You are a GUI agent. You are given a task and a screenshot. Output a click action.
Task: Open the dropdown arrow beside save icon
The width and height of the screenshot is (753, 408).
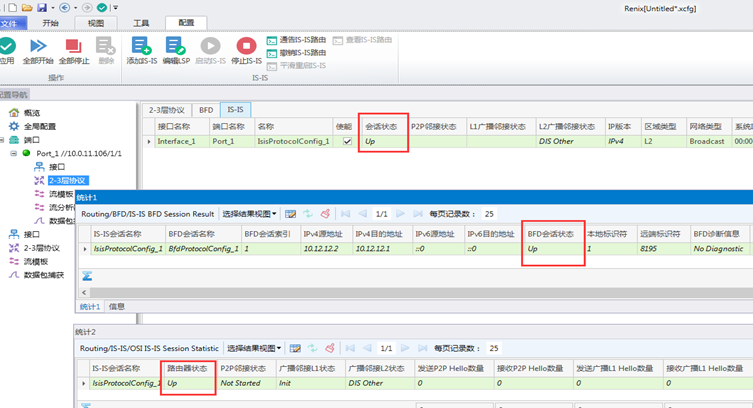(52, 8)
